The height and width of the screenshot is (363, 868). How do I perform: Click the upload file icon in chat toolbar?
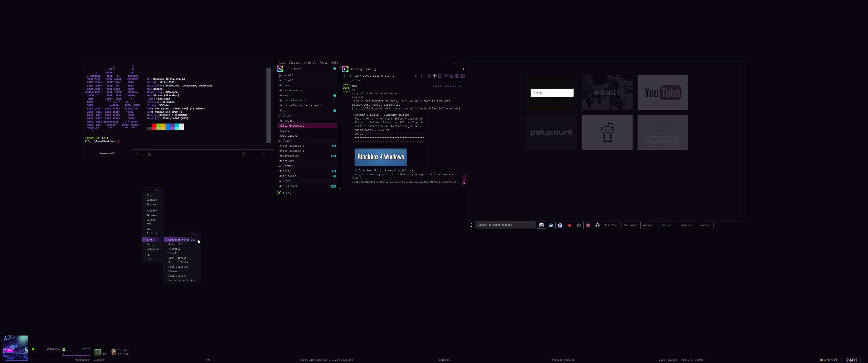(x=440, y=76)
